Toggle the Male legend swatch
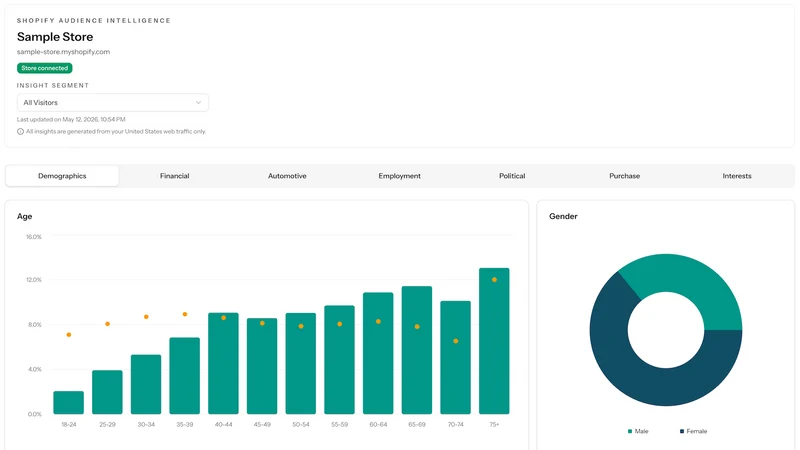This screenshot has height=450, width=800. pyautogui.click(x=630, y=431)
